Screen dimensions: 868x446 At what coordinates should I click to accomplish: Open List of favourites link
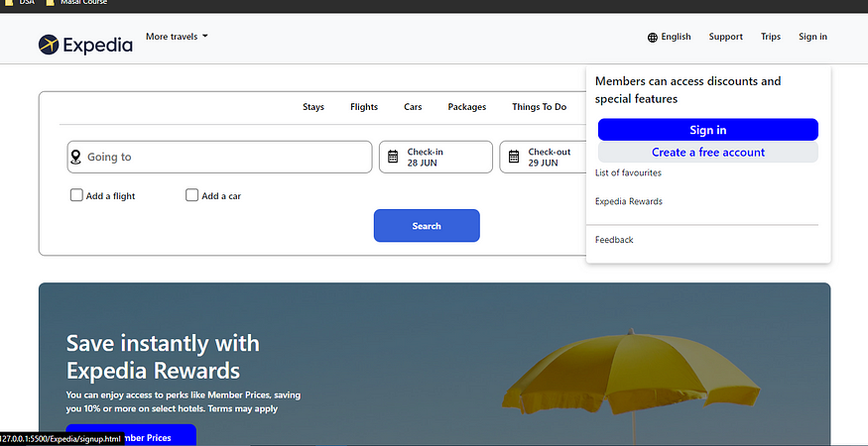click(628, 172)
